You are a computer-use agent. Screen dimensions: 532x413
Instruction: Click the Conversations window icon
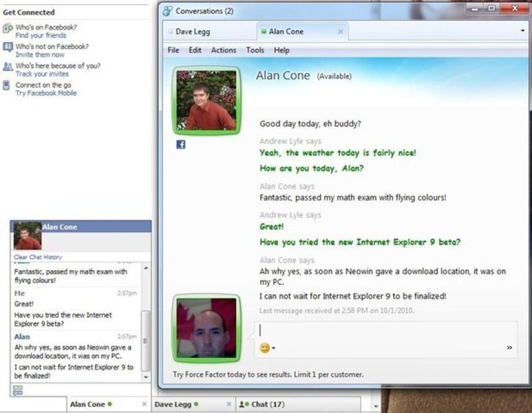168,11
